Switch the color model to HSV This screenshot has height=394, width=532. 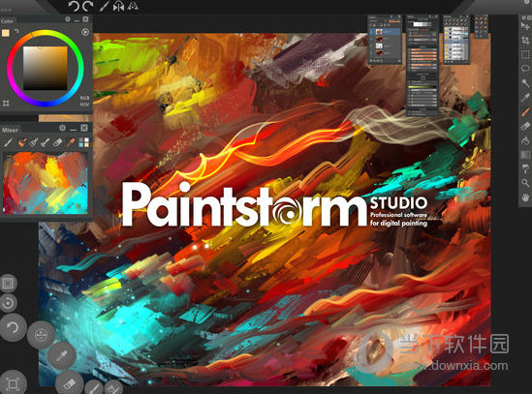[84, 105]
